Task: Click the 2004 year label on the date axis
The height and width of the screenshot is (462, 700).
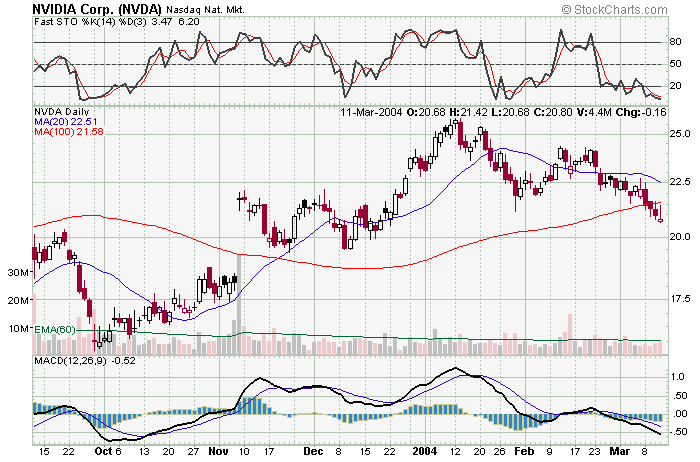Action: coord(425,451)
